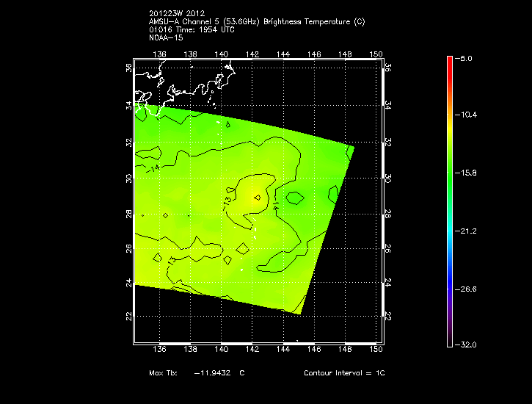Click the Max Tb value -11.9432
The image size is (532, 404).
click(212, 373)
